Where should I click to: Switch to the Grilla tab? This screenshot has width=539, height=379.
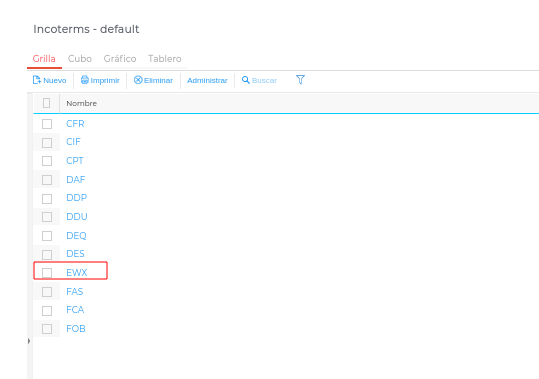pyautogui.click(x=44, y=59)
